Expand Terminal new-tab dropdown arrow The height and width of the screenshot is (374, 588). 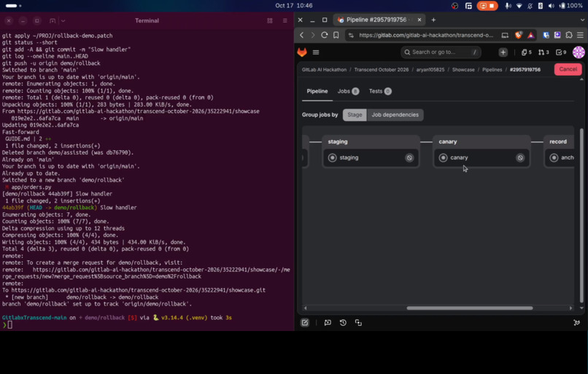click(63, 20)
